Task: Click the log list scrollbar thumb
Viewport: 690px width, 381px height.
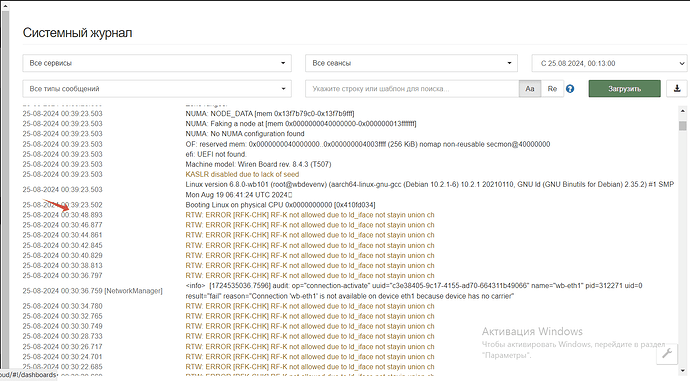Action: pyautogui.click(x=683, y=126)
